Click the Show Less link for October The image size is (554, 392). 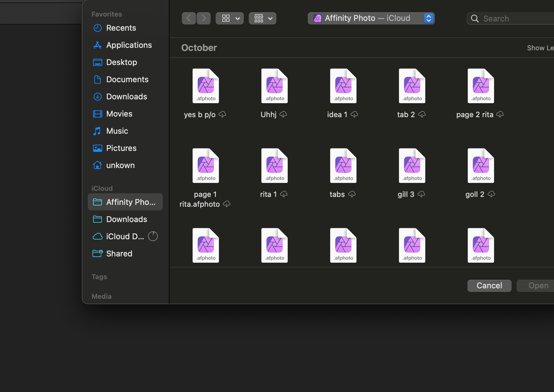coord(540,48)
